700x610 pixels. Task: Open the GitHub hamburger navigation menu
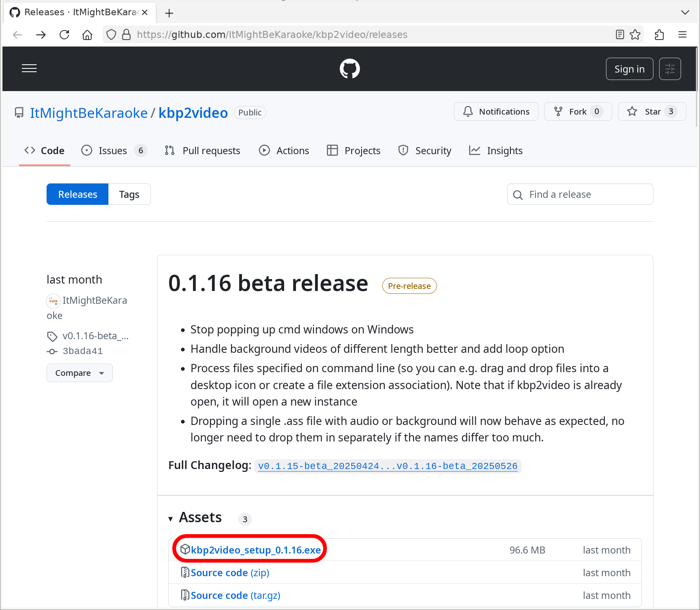29,68
